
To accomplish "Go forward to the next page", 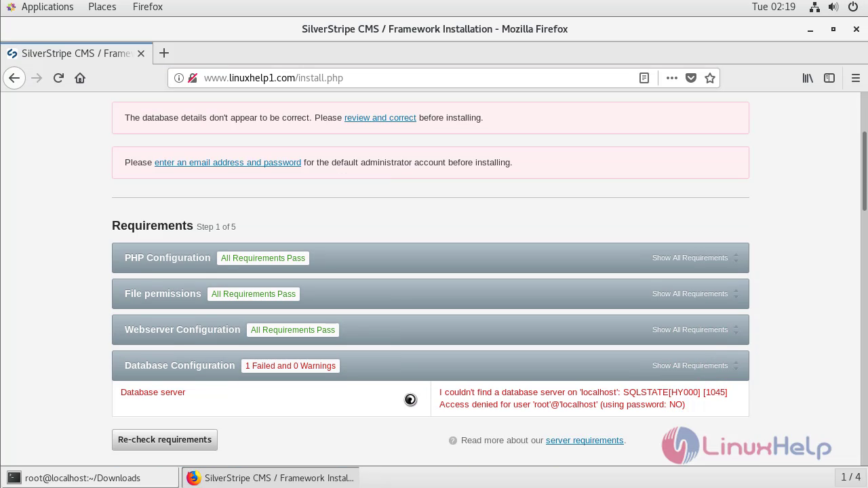I will pos(37,78).
